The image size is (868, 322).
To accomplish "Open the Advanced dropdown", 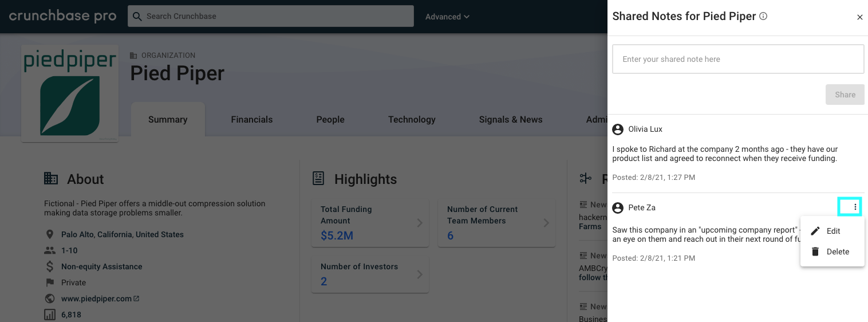I will (447, 17).
